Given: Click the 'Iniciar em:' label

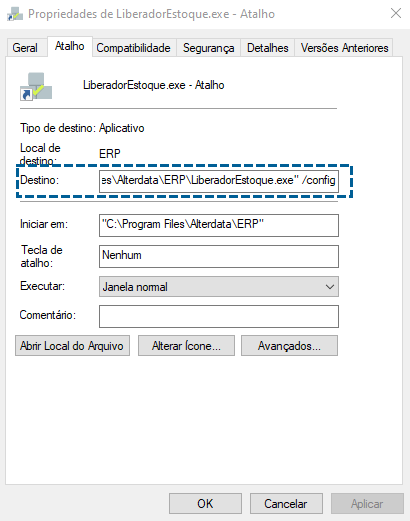Looking at the screenshot, I should point(44,224).
